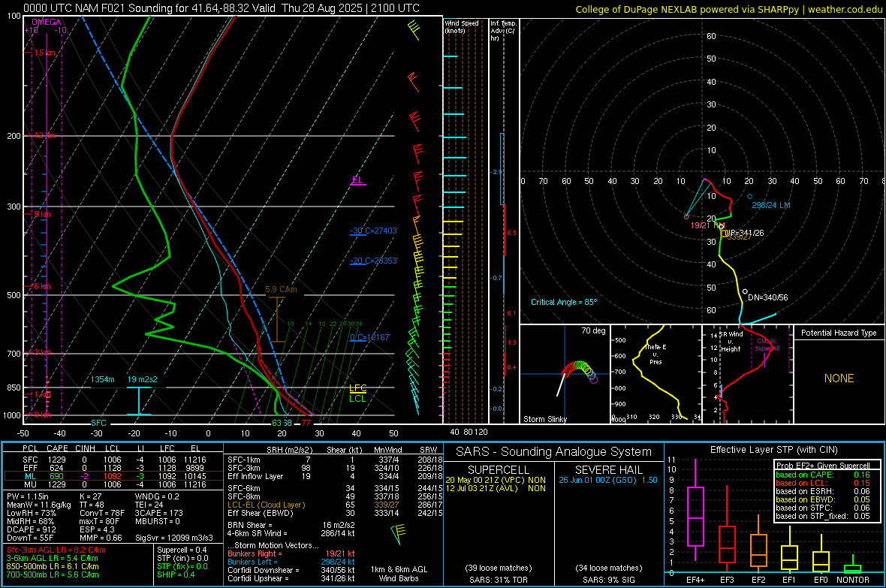The image size is (886, 588).
Task: Click the red Sfc-3km AGL LR = 8.2 C/km line
Action: (56, 550)
